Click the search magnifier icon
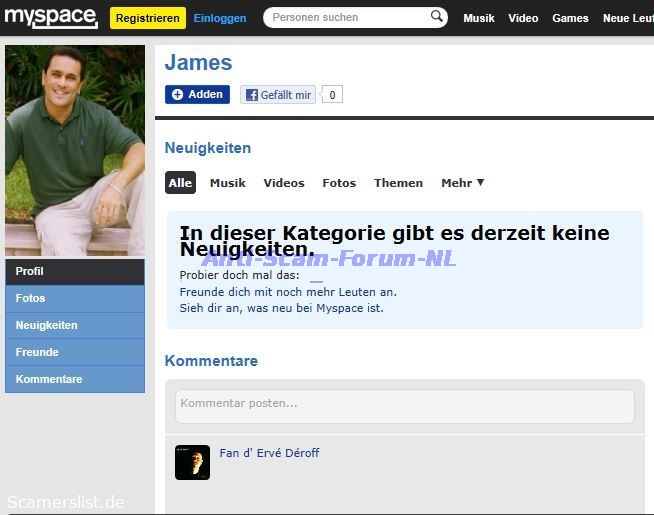This screenshot has width=654, height=515. [437, 17]
